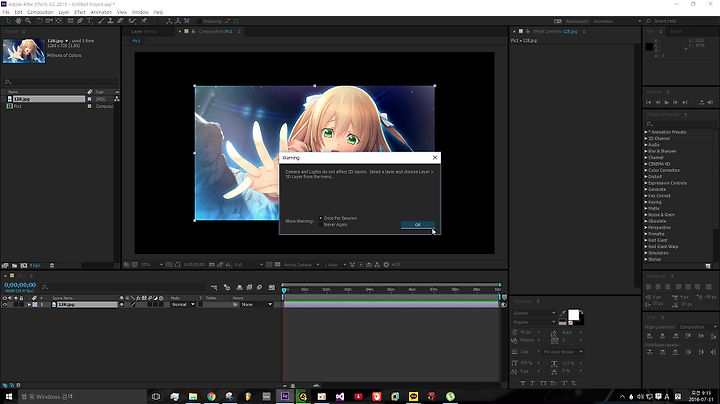
Task: Select the Pic1 composition item
Action: 17,106
